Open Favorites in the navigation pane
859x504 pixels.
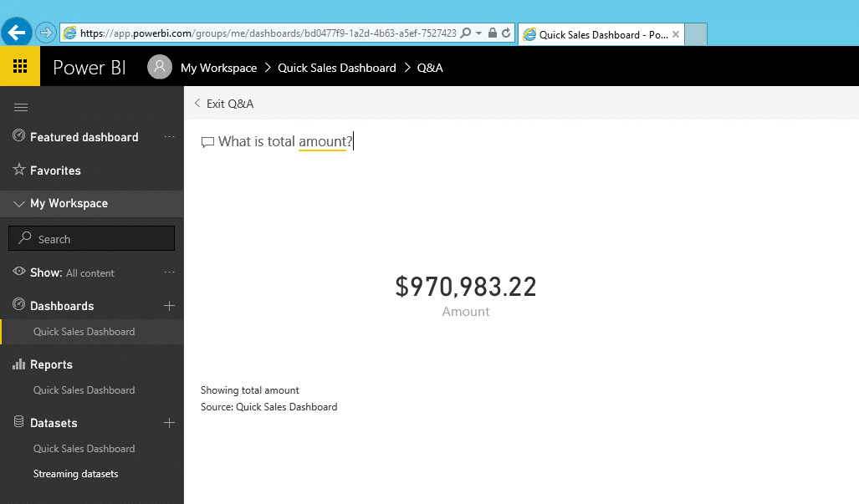click(x=55, y=171)
